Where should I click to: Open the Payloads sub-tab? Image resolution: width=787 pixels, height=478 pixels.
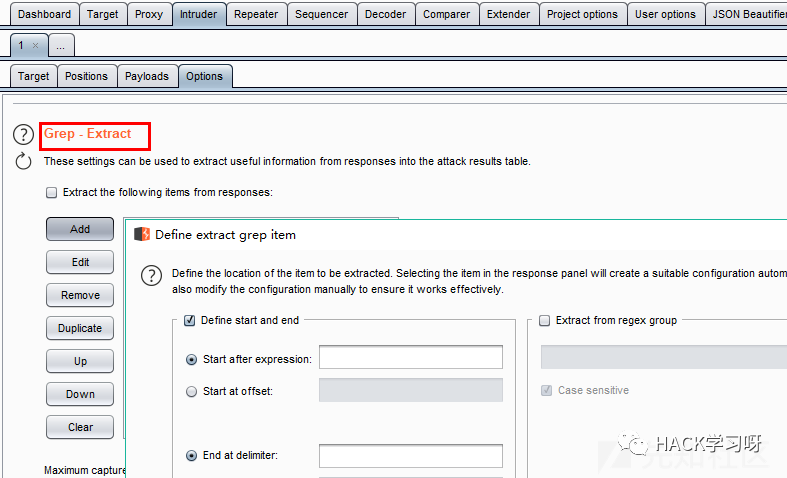pyautogui.click(x=147, y=76)
